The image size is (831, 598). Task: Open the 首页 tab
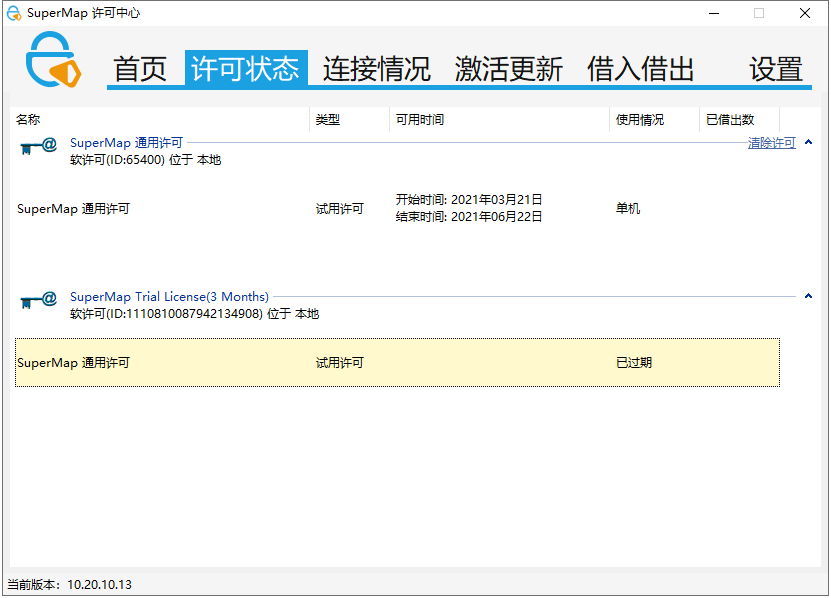[x=140, y=69]
